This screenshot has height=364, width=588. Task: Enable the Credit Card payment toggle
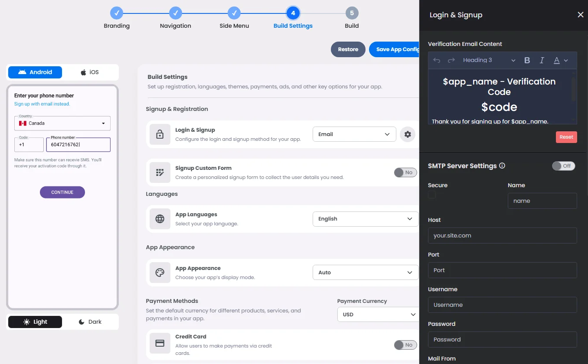click(x=405, y=345)
